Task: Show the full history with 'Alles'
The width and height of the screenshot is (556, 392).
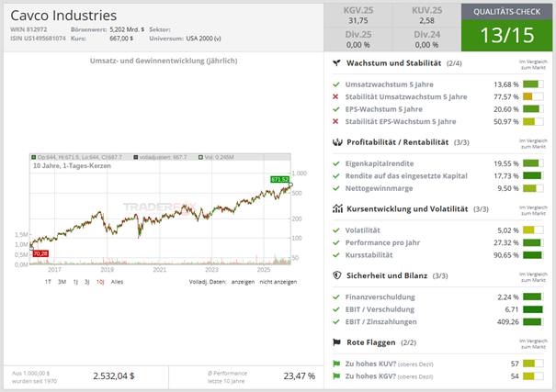Action: tap(116, 282)
